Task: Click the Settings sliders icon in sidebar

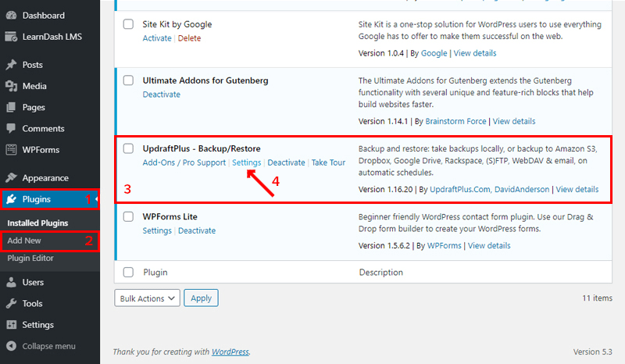Action: tap(11, 325)
